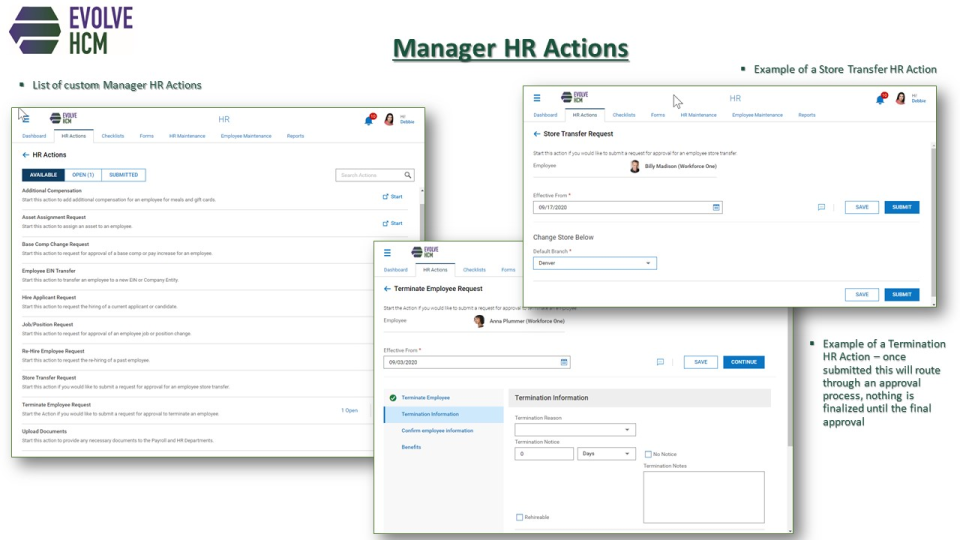Click Anna Plummer's employee photo
This screenshot has height=540, width=960.
tap(479, 321)
